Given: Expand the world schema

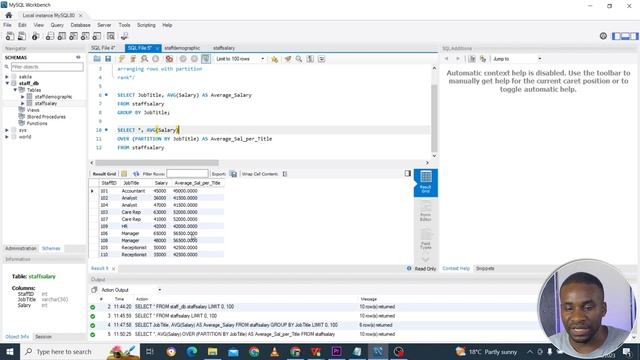Looking at the screenshot, I should (x=7, y=137).
